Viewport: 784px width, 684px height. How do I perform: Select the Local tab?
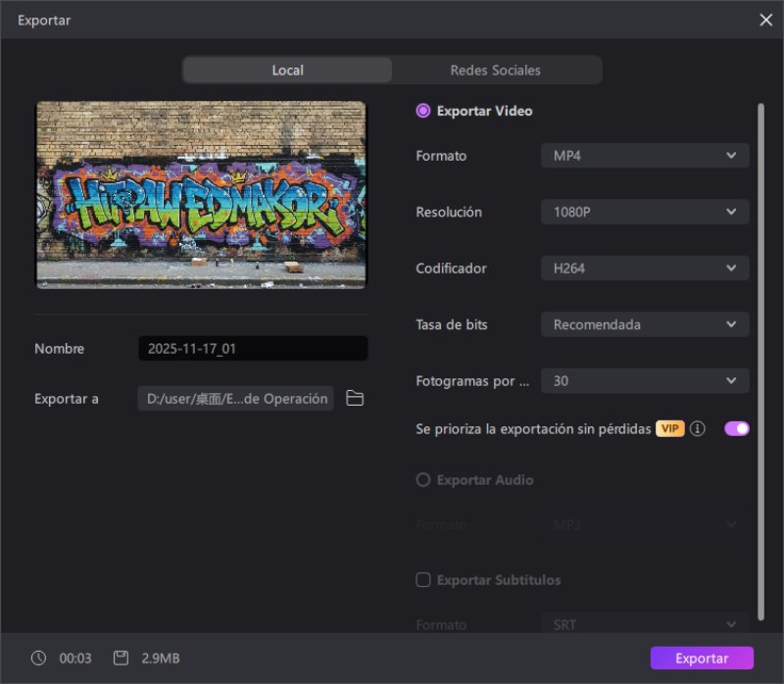[287, 70]
